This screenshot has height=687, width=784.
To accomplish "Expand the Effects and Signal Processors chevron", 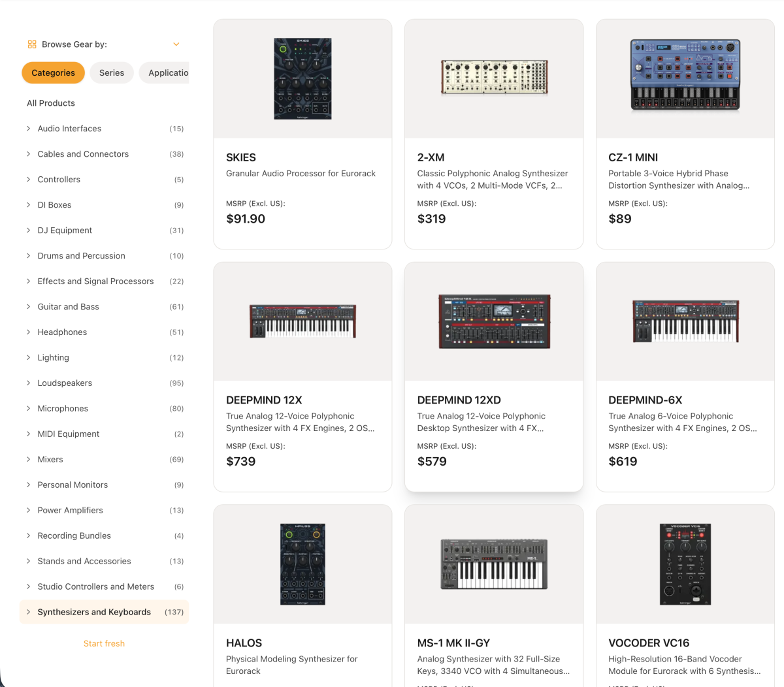I will point(28,281).
